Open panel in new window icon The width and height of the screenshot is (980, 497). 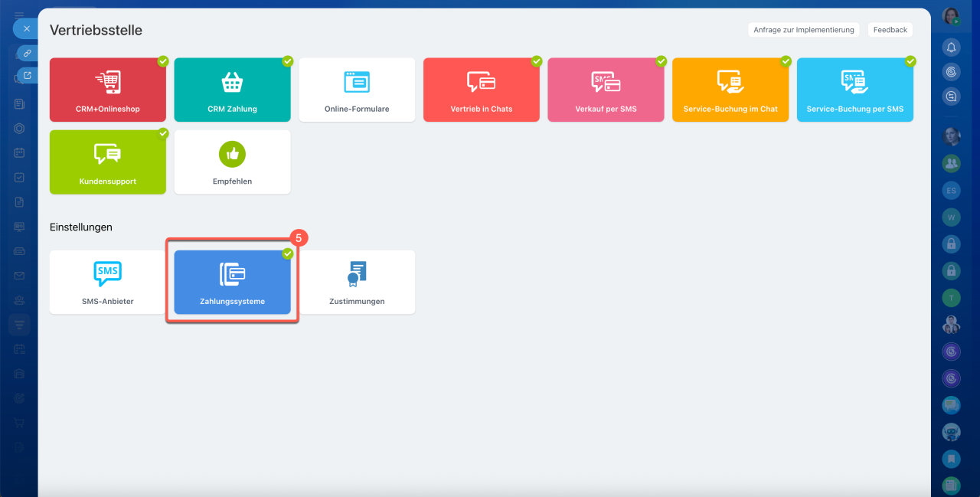(x=27, y=75)
